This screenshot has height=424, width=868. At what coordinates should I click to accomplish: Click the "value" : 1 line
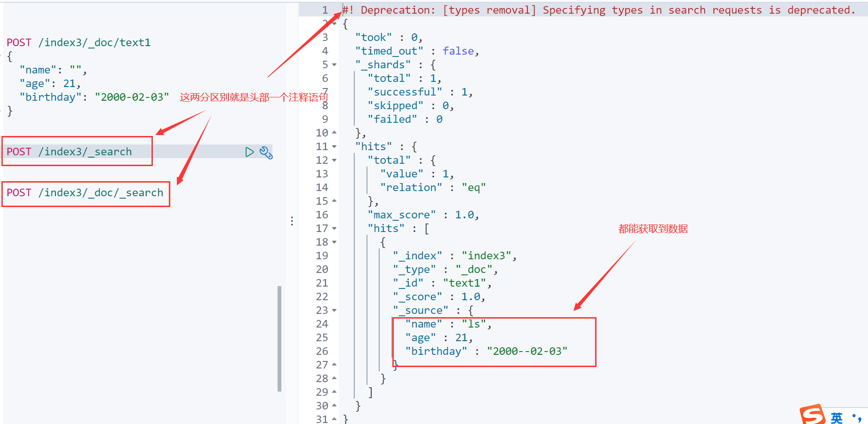pyautogui.click(x=417, y=174)
